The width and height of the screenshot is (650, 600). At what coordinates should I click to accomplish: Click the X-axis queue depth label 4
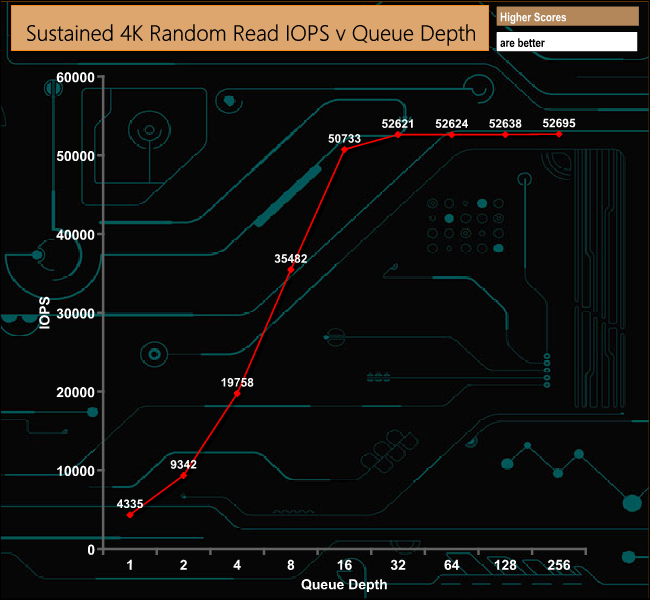click(237, 565)
